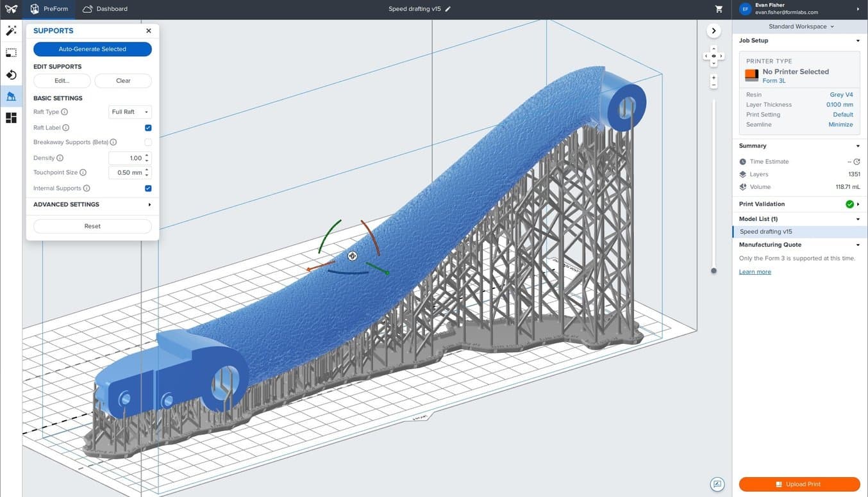Open the Orientation tool in sidebar
Image resolution: width=868 pixels, height=497 pixels.
coord(11,75)
